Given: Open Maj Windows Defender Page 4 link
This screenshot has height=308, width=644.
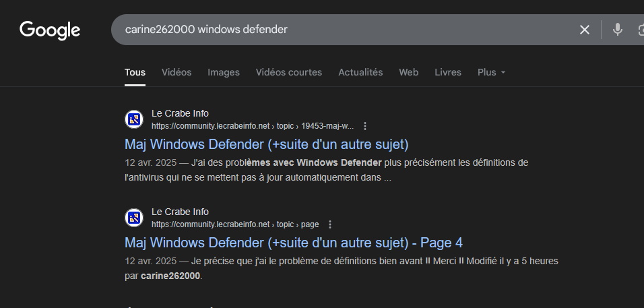Looking at the screenshot, I should click(x=294, y=243).
